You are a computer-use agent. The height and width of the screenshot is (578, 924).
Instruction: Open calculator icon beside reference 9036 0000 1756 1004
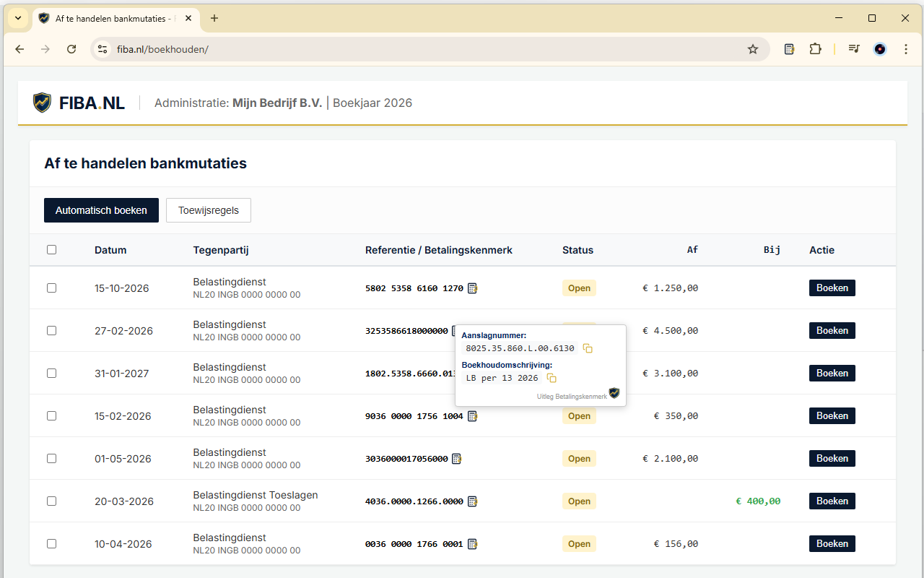pos(472,416)
